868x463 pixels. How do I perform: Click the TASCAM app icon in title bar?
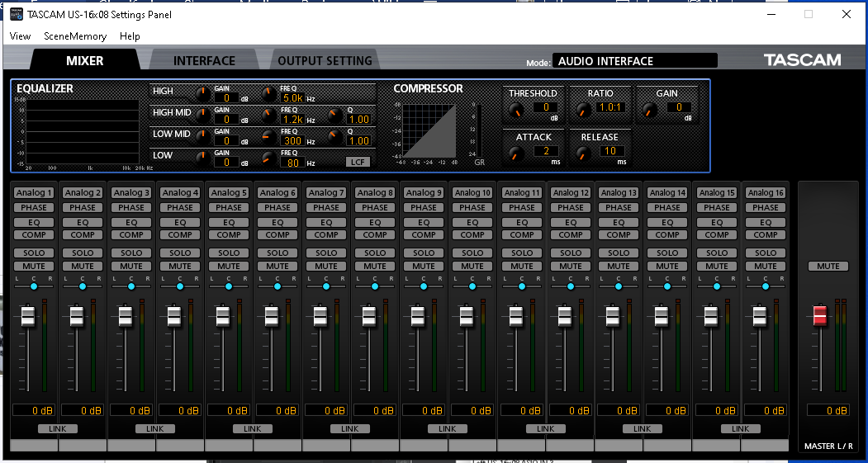(16, 14)
